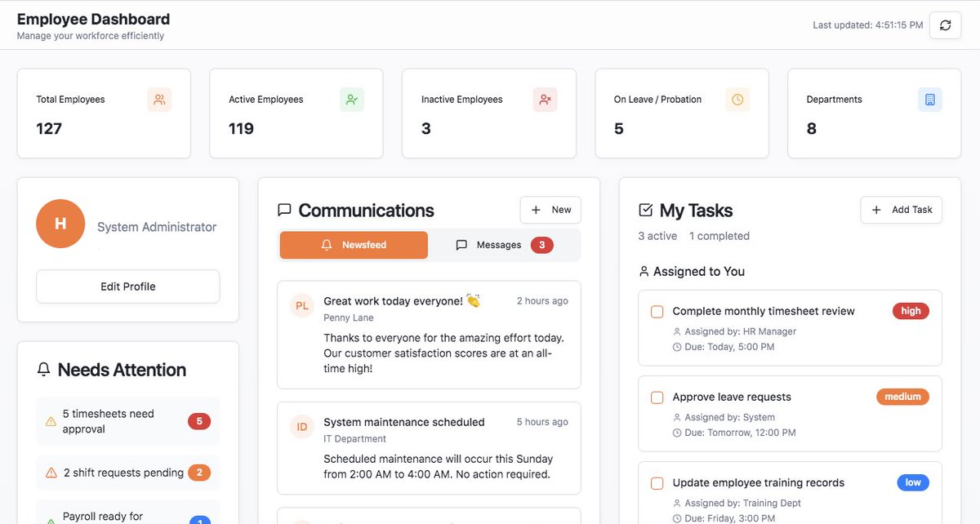Viewport: 980px width, 524px height.
Task: Click New to create a communication
Action: [550, 209]
